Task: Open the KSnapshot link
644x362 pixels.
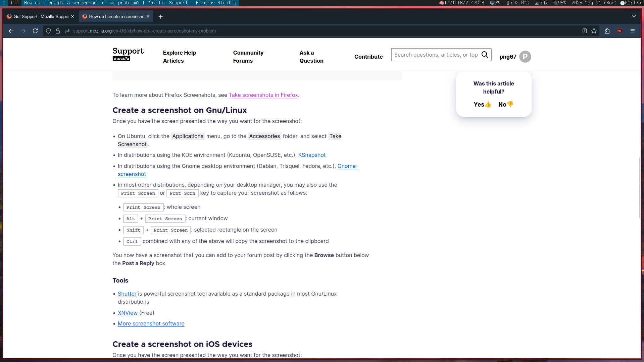Action: (312, 155)
